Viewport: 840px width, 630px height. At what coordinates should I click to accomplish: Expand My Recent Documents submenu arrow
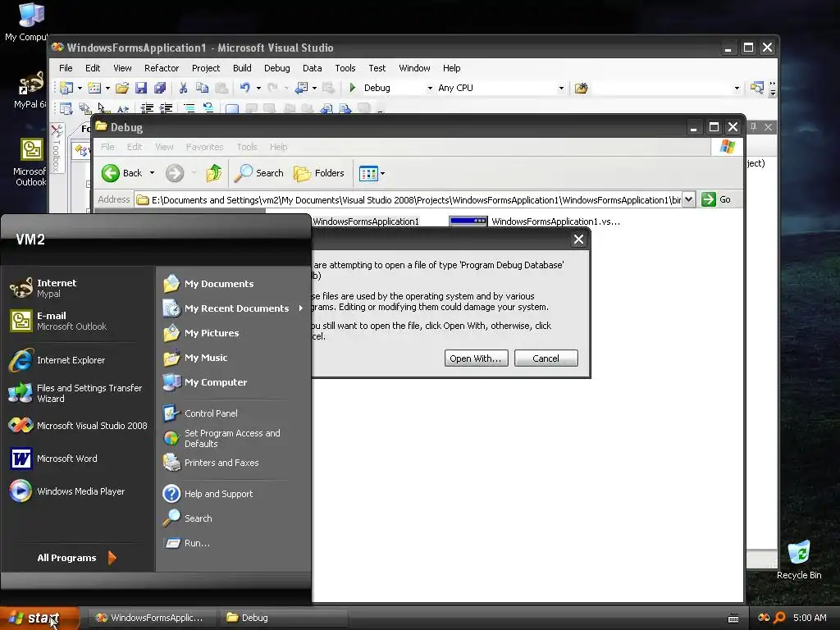301,308
